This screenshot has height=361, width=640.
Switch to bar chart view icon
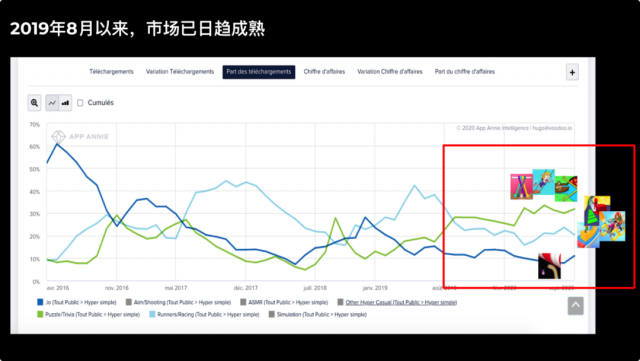(65, 103)
